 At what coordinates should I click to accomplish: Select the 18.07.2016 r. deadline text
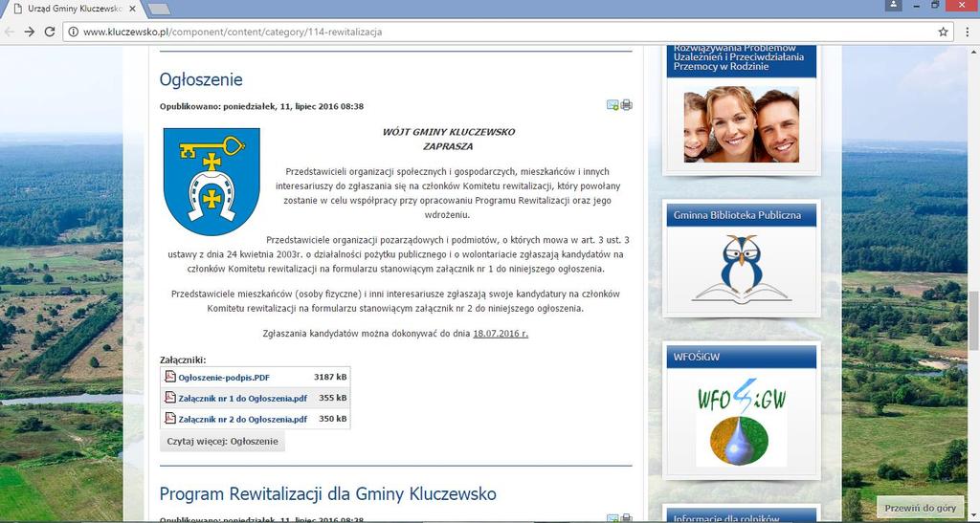(x=501, y=334)
